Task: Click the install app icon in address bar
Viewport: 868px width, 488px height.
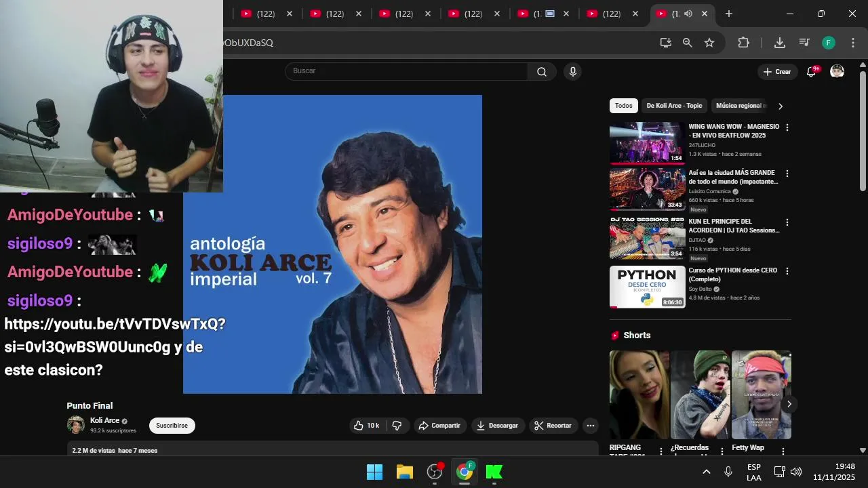Action: (x=665, y=43)
